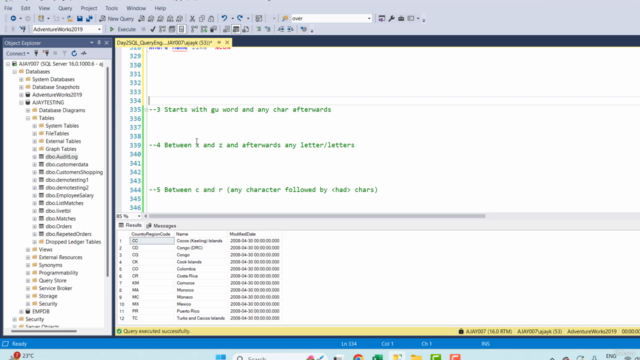Viewport: 640px width, 360px height.
Task: Open the Toolbox briefcase icon
Action: (401, 18)
